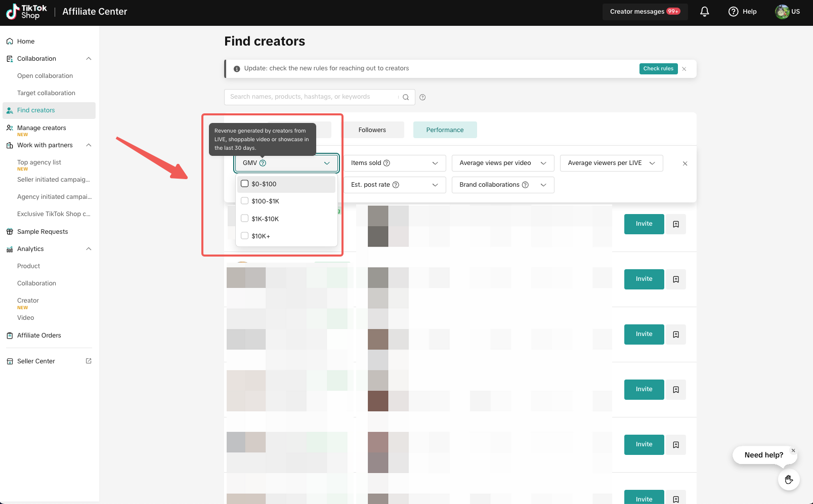Image resolution: width=813 pixels, height=504 pixels.
Task: Click the Items sold help icon
Action: pyautogui.click(x=387, y=163)
